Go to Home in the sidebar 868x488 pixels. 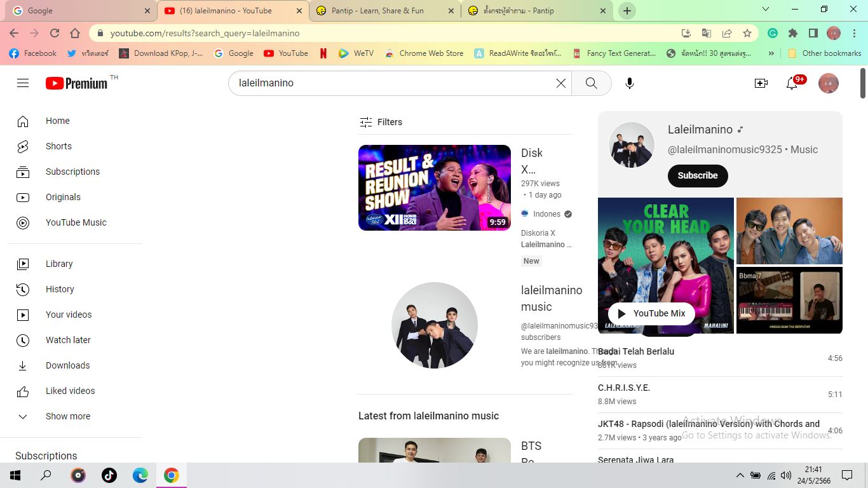(x=75, y=121)
